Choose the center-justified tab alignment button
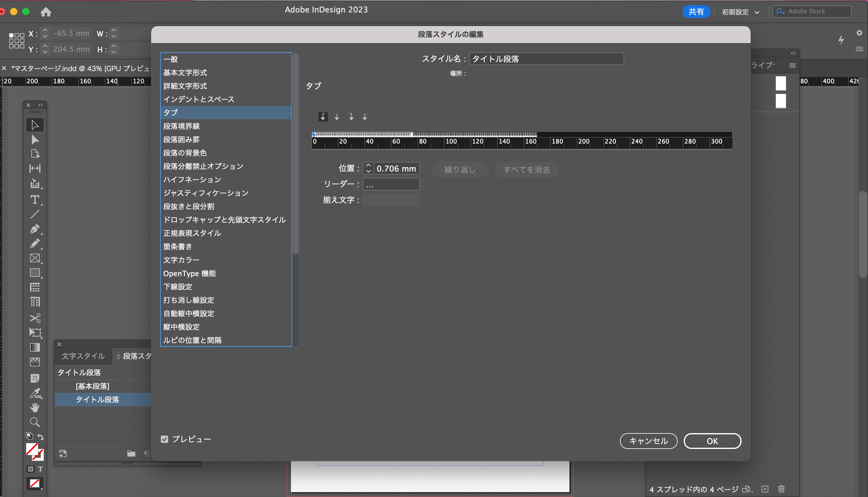Viewport: 868px width, 497px height. click(337, 117)
